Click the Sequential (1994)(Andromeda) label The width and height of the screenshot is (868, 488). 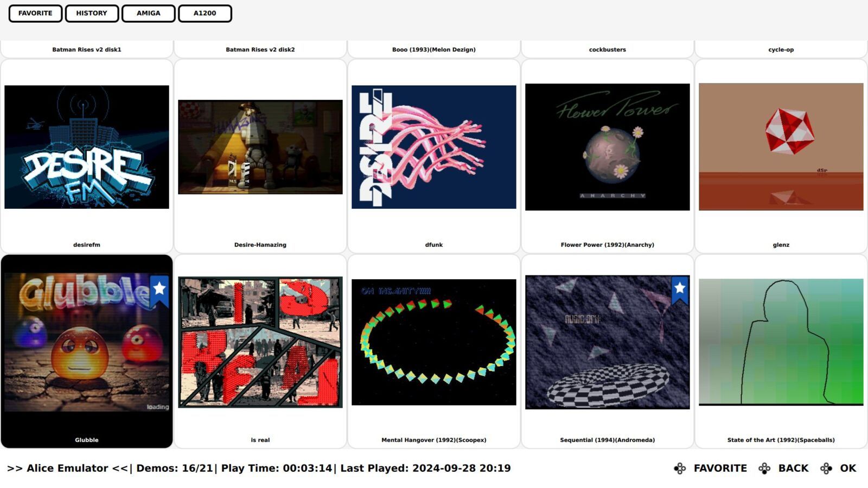pyautogui.click(x=608, y=440)
